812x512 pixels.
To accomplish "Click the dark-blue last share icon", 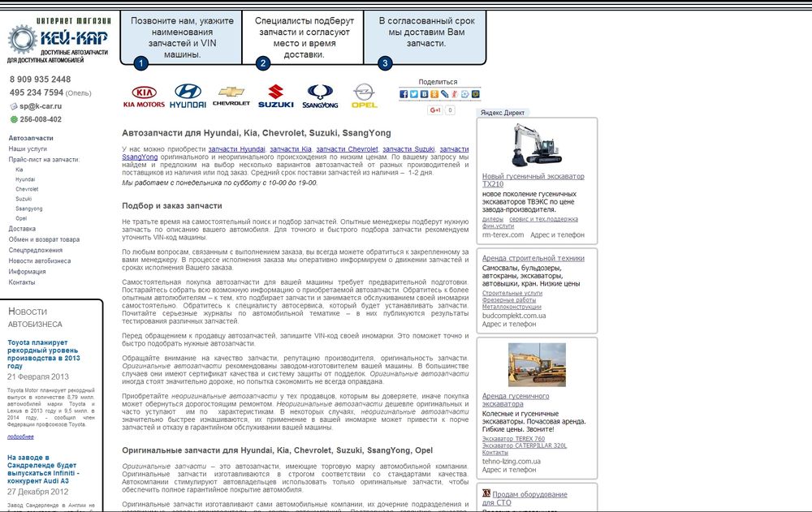I will click(x=475, y=94).
